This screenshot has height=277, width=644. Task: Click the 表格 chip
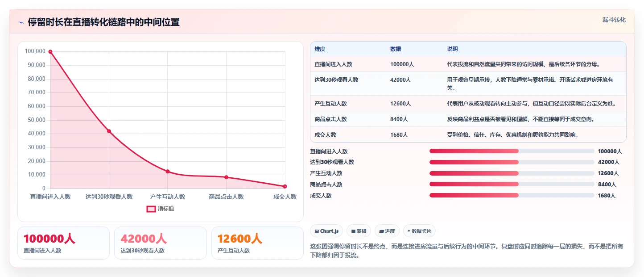click(x=359, y=231)
